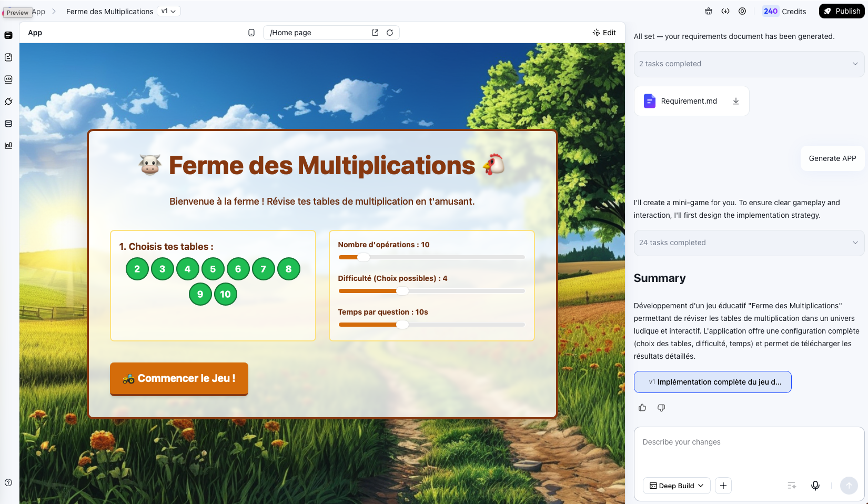Click the Temps par question slider handle

pos(402,325)
